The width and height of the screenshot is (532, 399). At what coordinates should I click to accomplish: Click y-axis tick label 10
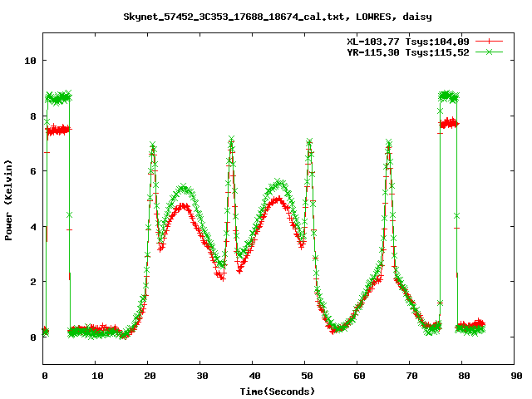(30, 61)
